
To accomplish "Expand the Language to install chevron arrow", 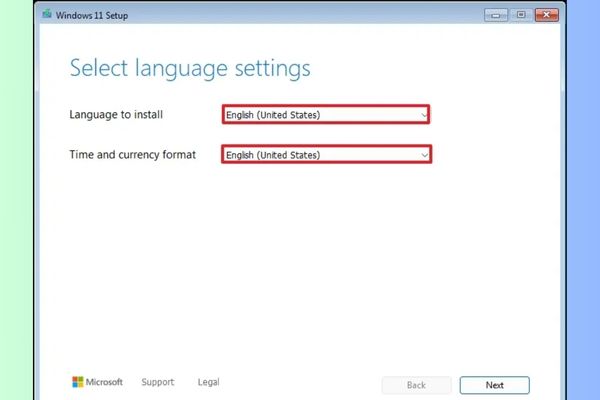I will click(x=425, y=115).
